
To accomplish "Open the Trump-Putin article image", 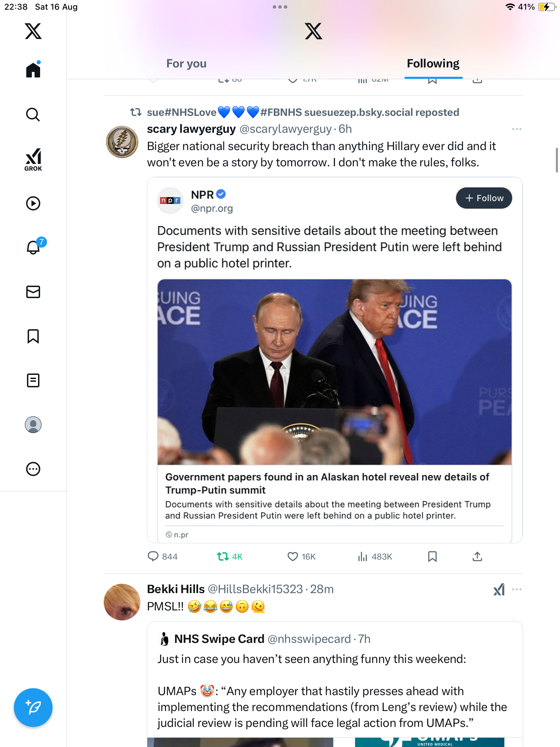I will tap(334, 372).
